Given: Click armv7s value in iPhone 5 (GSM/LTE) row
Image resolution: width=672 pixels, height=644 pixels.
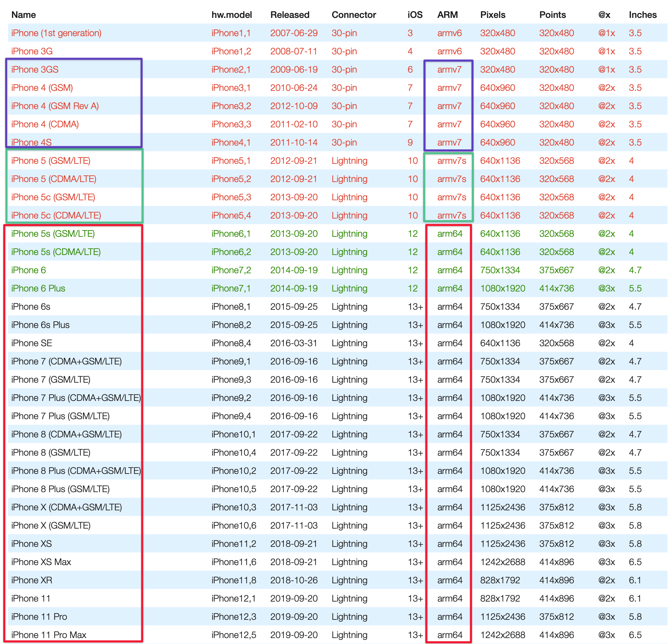Looking at the screenshot, I should pyautogui.click(x=451, y=161).
